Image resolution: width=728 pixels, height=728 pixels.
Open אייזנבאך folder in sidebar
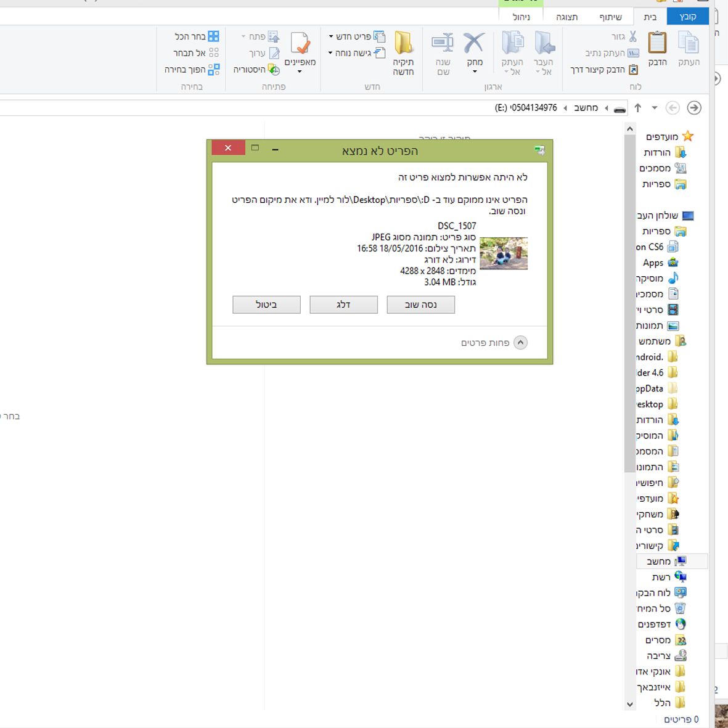pyautogui.click(x=661, y=687)
